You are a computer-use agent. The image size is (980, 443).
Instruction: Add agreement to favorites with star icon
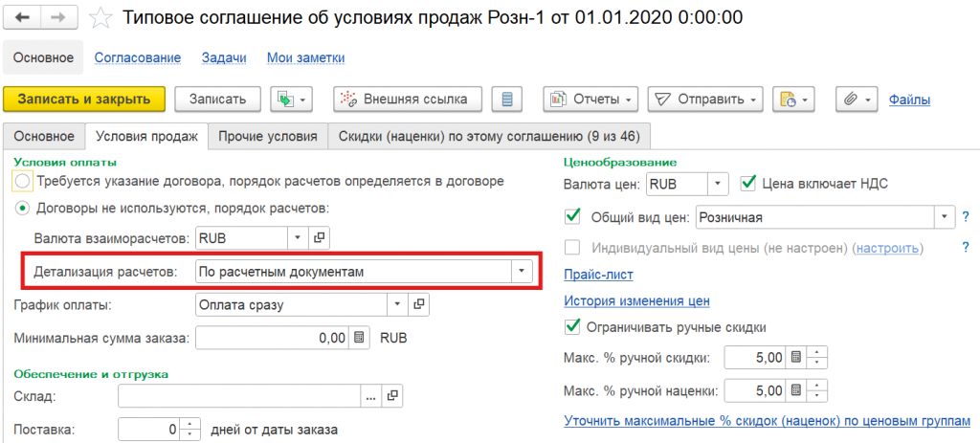(x=100, y=17)
